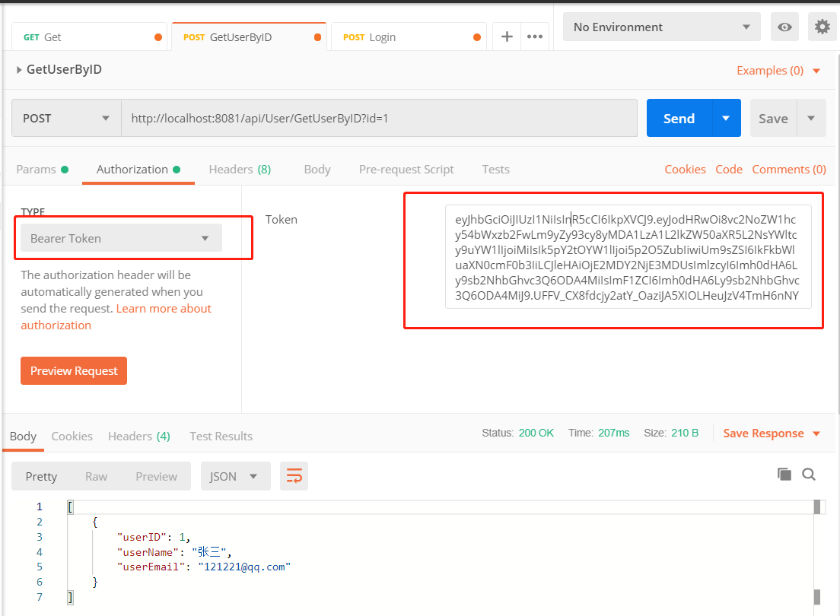Click the Preview Request button

[74, 370]
